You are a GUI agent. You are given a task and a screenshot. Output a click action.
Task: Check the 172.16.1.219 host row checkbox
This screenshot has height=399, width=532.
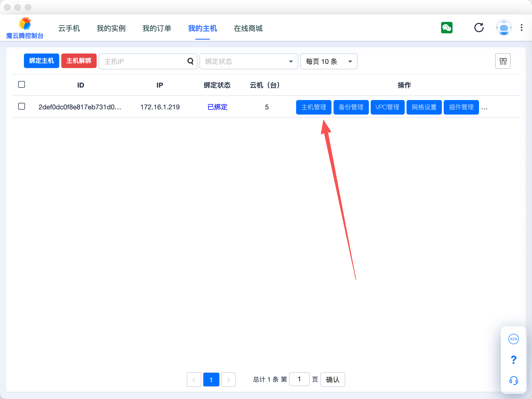(x=22, y=106)
